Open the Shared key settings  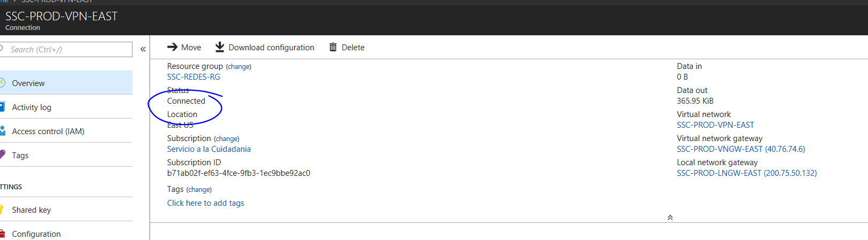pos(66,210)
